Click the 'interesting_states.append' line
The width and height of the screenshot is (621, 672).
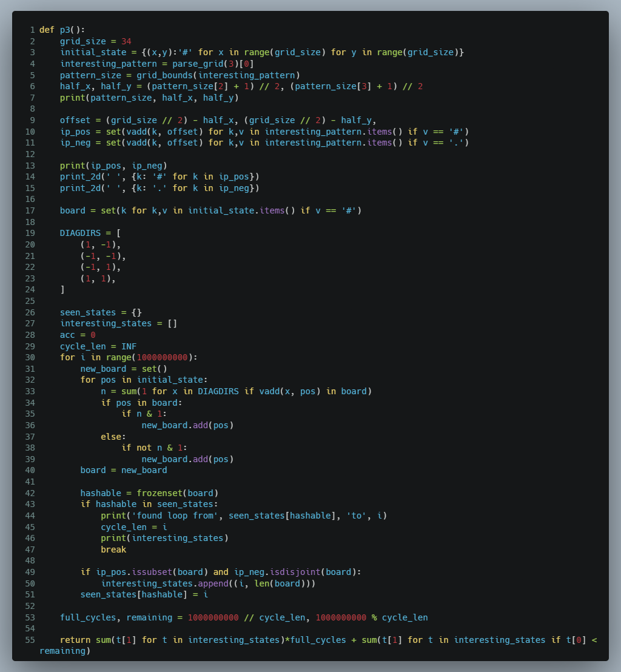[208, 583]
